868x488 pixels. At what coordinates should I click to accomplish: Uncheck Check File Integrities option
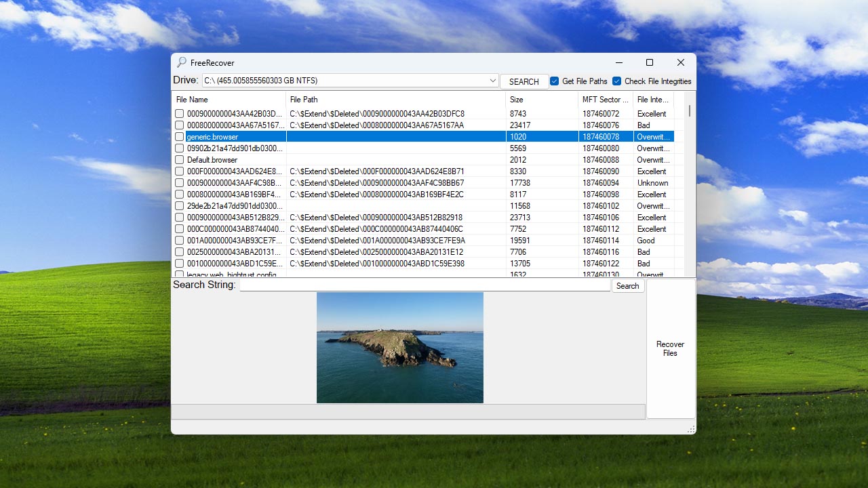pyautogui.click(x=617, y=81)
